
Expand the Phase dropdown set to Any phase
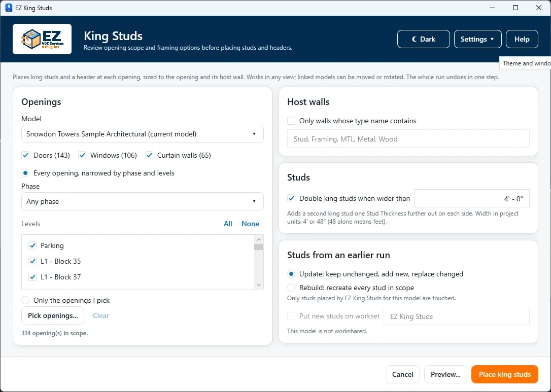143,201
